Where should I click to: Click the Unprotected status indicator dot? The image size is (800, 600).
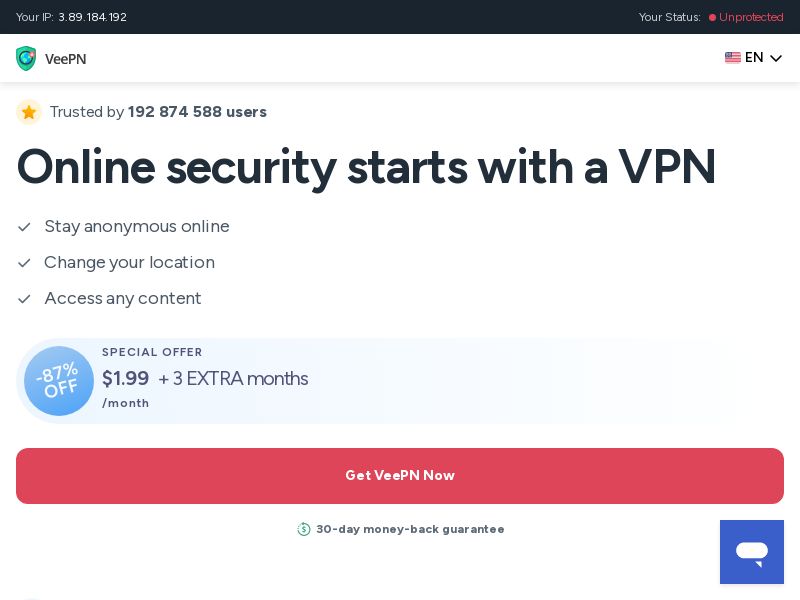coord(712,17)
